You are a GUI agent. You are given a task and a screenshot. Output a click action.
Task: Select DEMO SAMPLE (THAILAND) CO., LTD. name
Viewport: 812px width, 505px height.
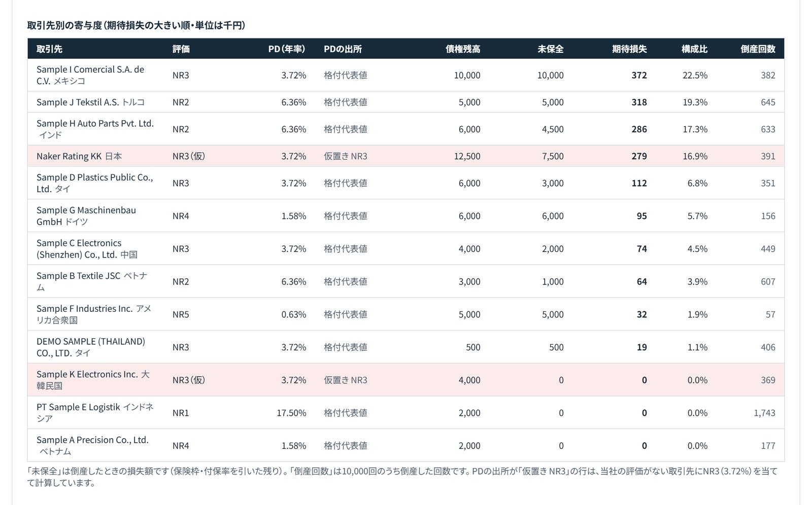(x=91, y=347)
